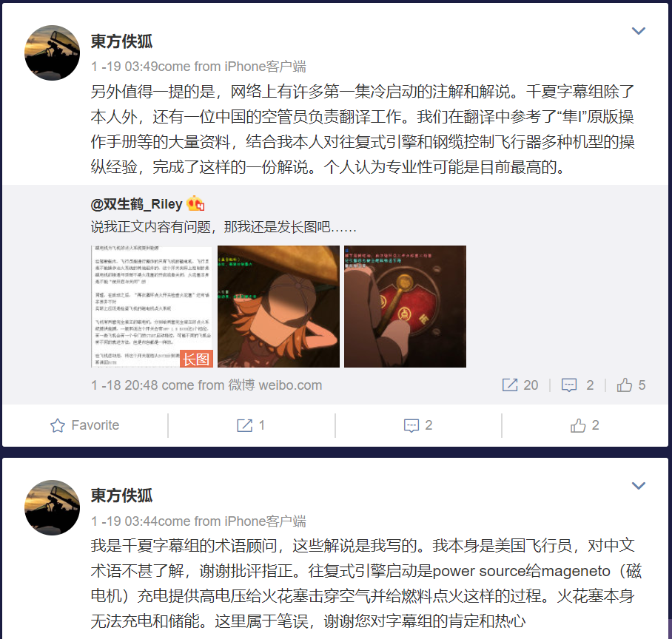Expand the first post's chevron options menu
This screenshot has height=639, width=672.
pyautogui.click(x=639, y=31)
